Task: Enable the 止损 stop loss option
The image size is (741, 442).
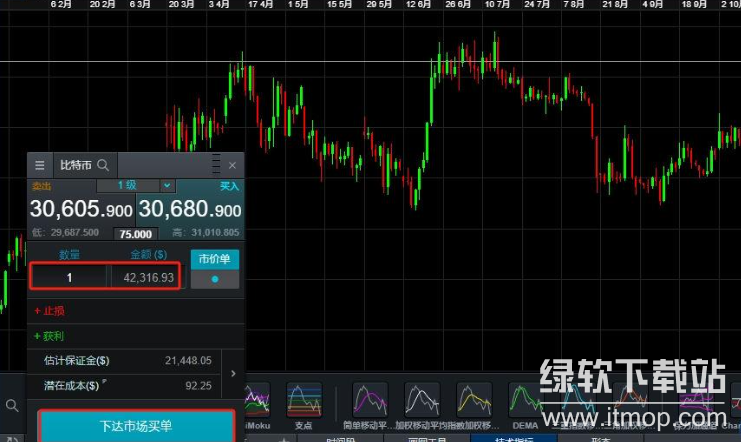Action: point(48,311)
